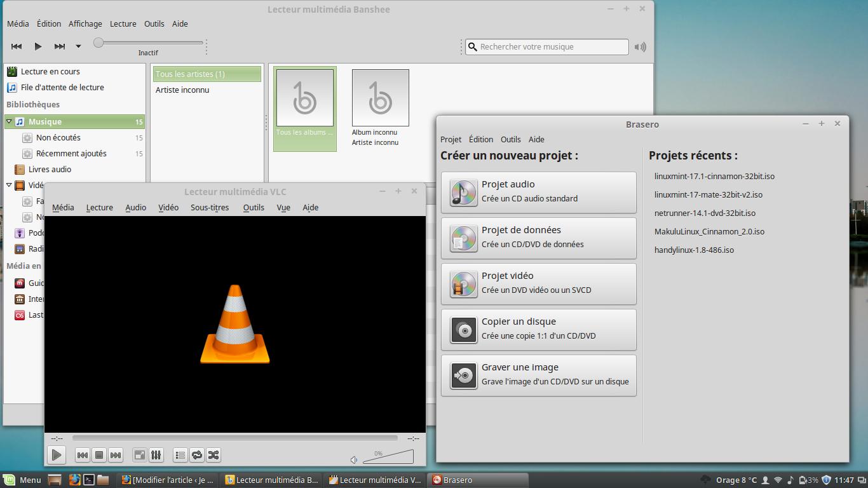This screenshot has height=488, width=868.
Task: Select Non écoutés playlist
Action: tap(58, 137)
